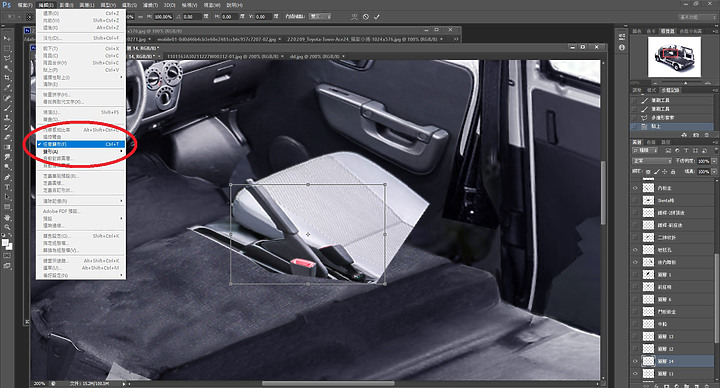This screenshot has height=388, width=720.
Task: Select the Clone Stamp tool
Action: pos(7,118)
